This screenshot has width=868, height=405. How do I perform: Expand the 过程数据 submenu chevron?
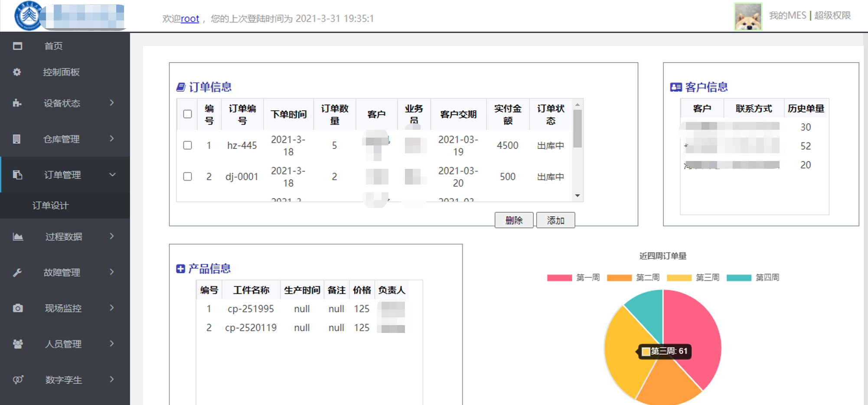coord(112,236)
